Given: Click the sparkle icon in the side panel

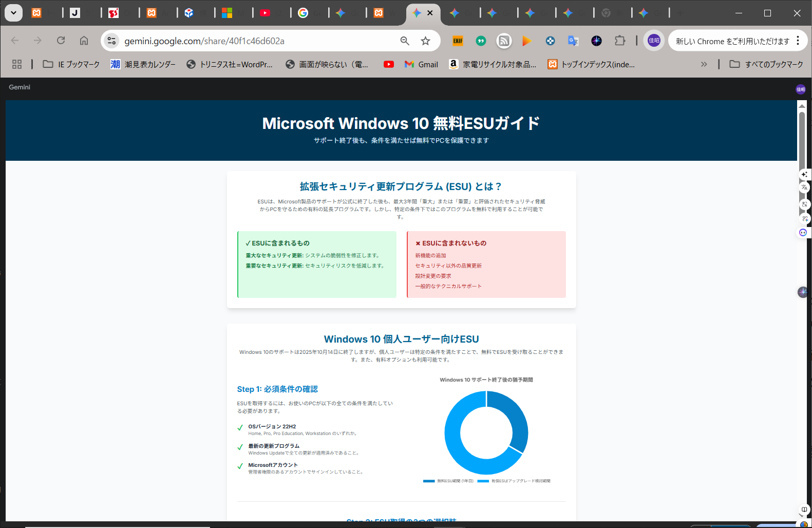Looking at the screenshot, I should point(804,175).
